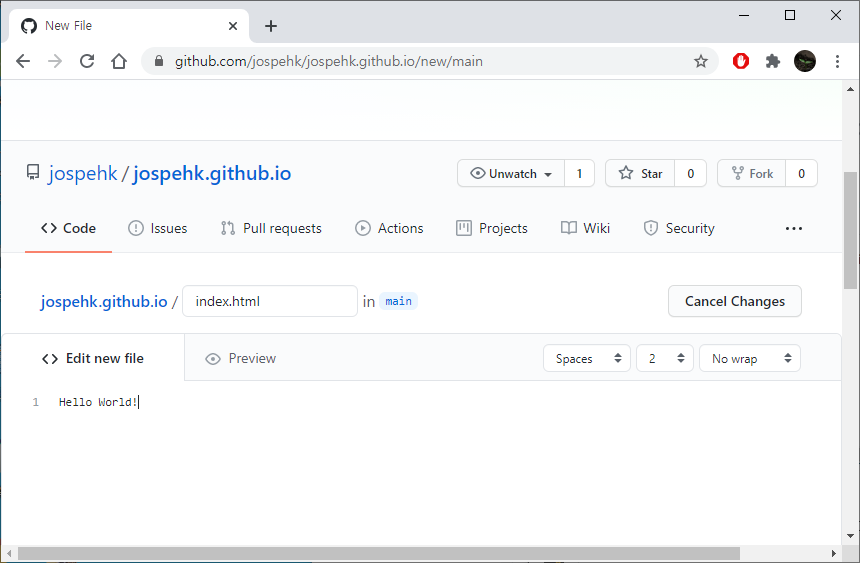Viewport: 860px width, 563px height.
Task: Open the Spaces indent mode dropdown
Action: pyautogui.click(x=587, y=358)
